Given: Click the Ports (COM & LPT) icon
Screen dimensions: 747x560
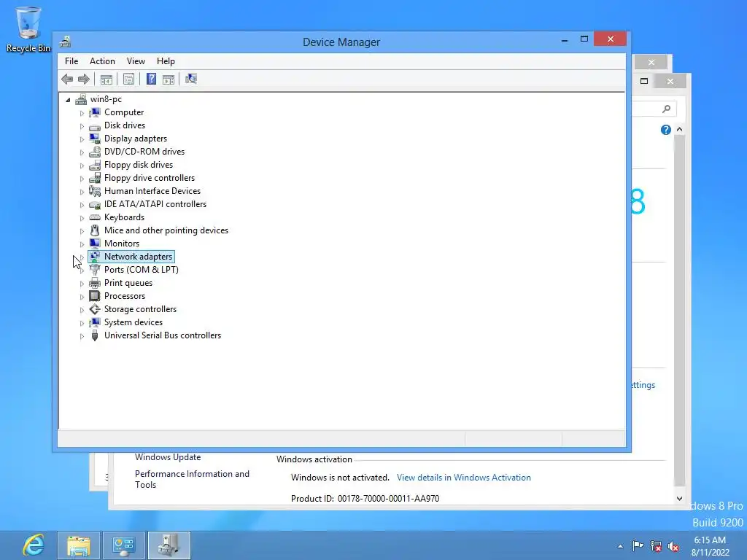Looking at the screenshot, I should [95, 270].
